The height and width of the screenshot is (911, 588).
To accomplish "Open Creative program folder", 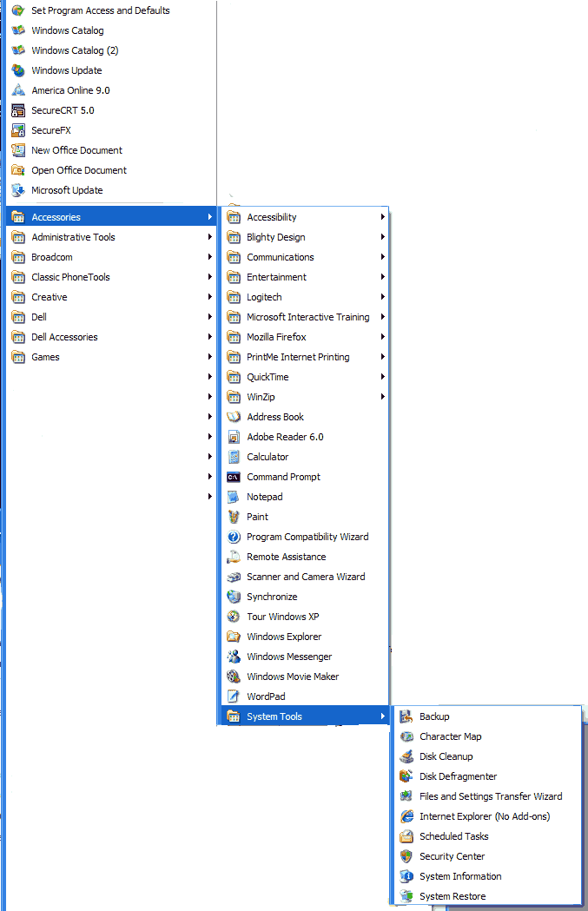I will [x=111, y=297].
